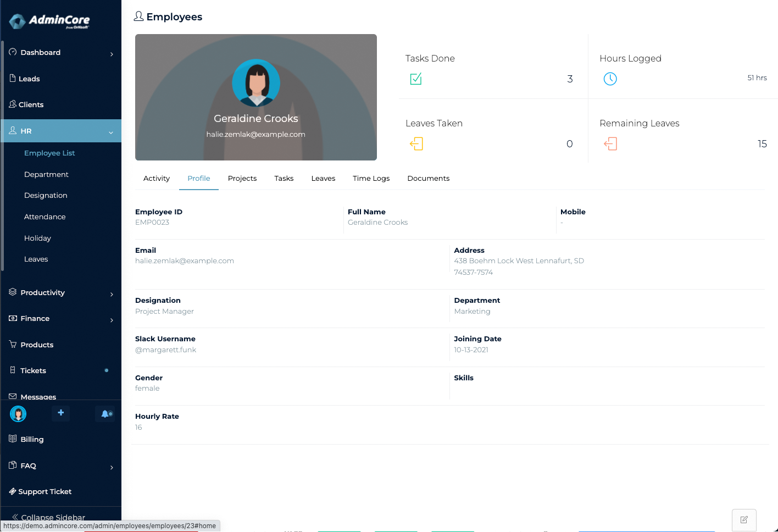Open the notifications bell icon
The image size is (778, 532).
105,414
